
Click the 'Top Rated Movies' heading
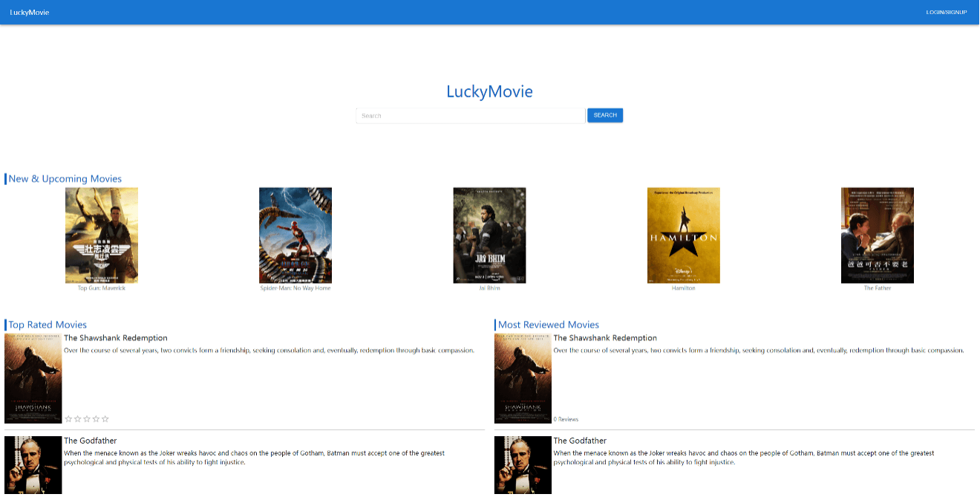(48, 325)
